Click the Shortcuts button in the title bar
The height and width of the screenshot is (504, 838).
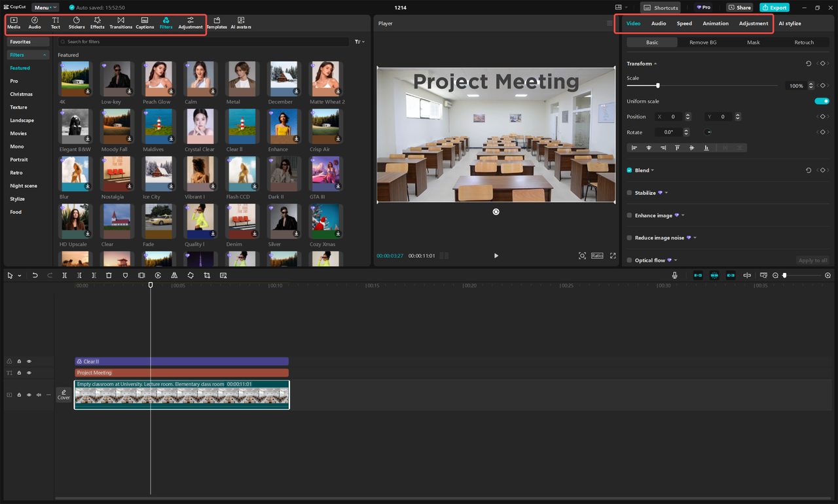point(660,7)
